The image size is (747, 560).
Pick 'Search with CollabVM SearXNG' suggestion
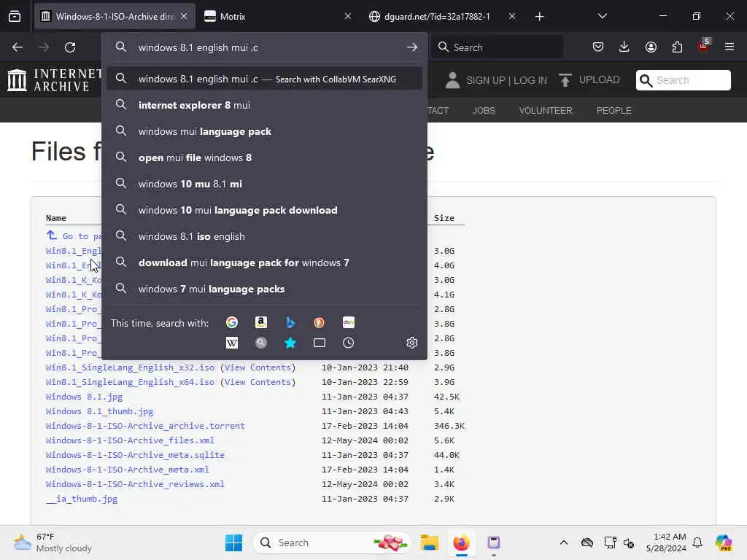(264, 79)
